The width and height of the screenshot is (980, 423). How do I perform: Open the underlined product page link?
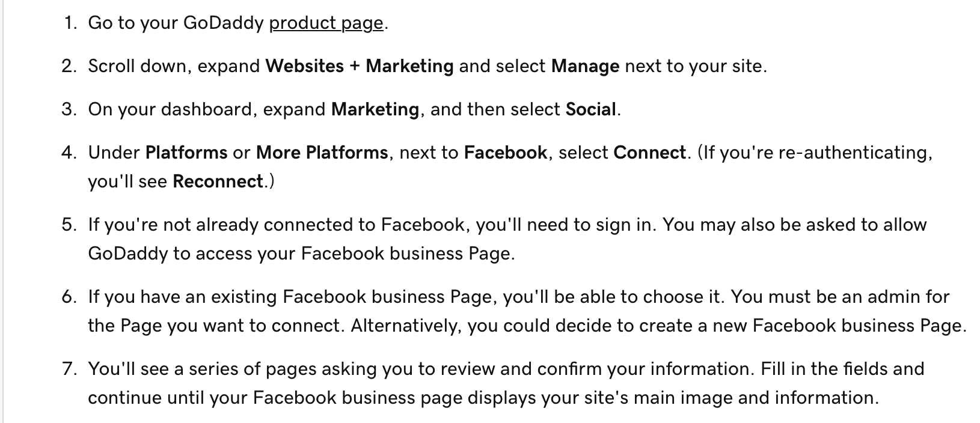(x=326, y=23)
